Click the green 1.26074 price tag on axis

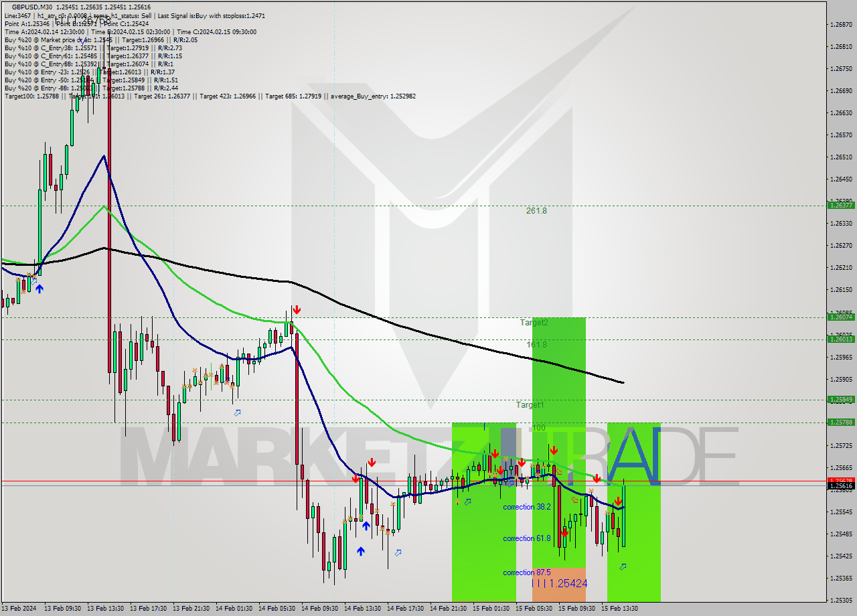click(x=841, y=317)
